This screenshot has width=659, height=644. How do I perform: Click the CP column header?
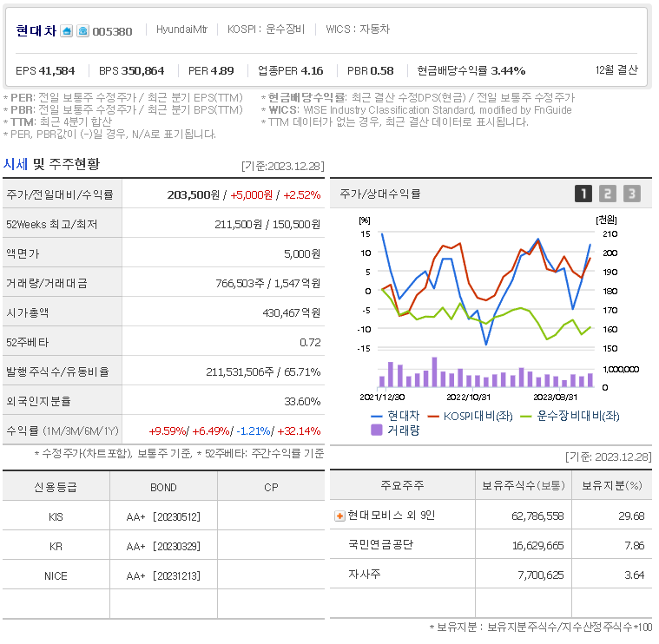(271, 487)
